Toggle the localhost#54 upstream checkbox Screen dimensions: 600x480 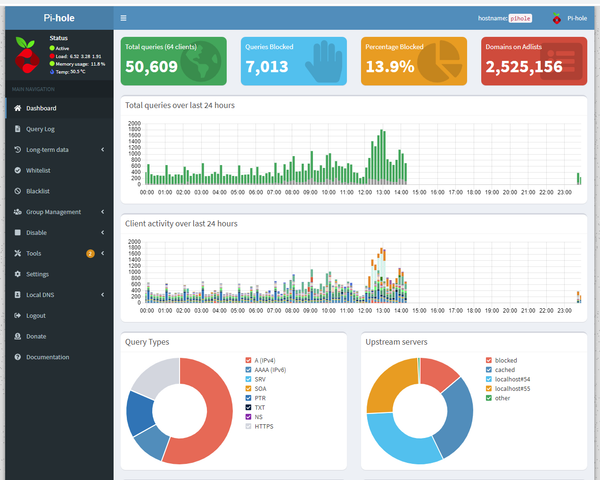point(489,379)
